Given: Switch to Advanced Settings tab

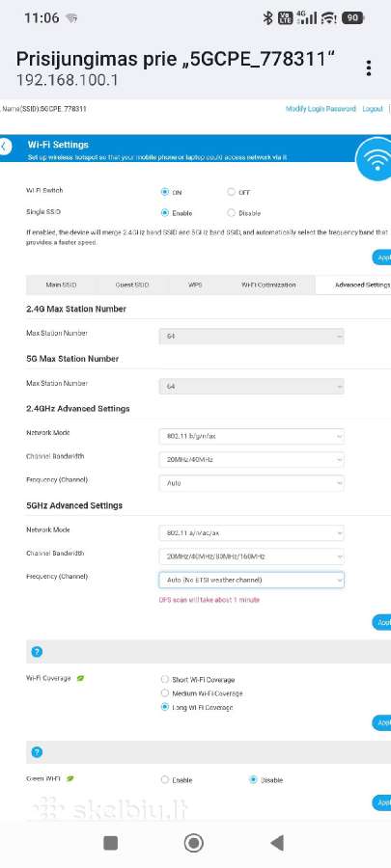Looking at the screenshot, I should coord(353,285).
